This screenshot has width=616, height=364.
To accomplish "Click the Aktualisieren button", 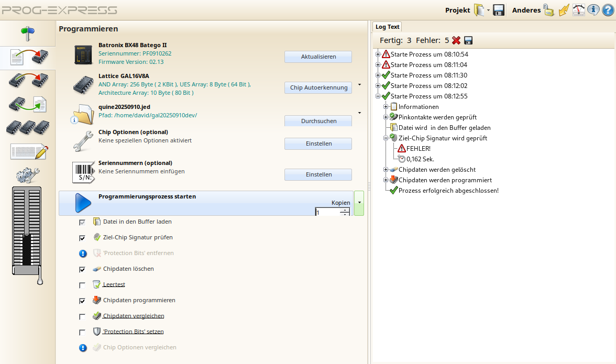I will 318,57.
